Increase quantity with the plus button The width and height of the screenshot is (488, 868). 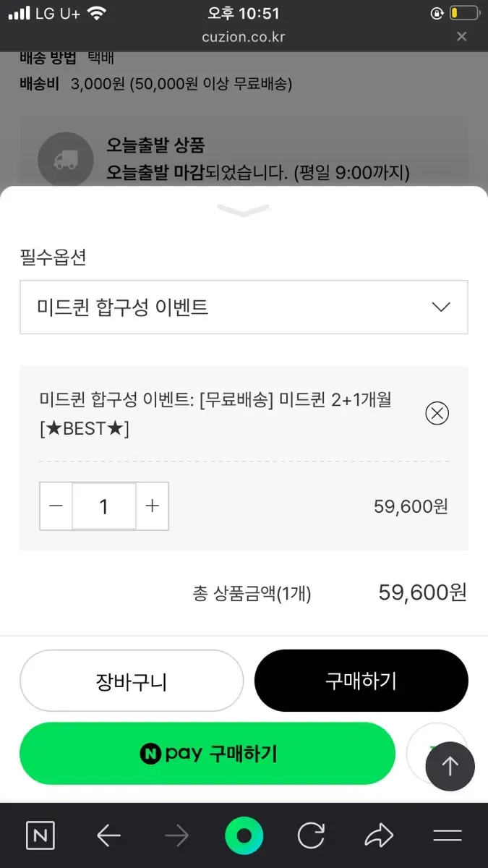coord(152,506)
